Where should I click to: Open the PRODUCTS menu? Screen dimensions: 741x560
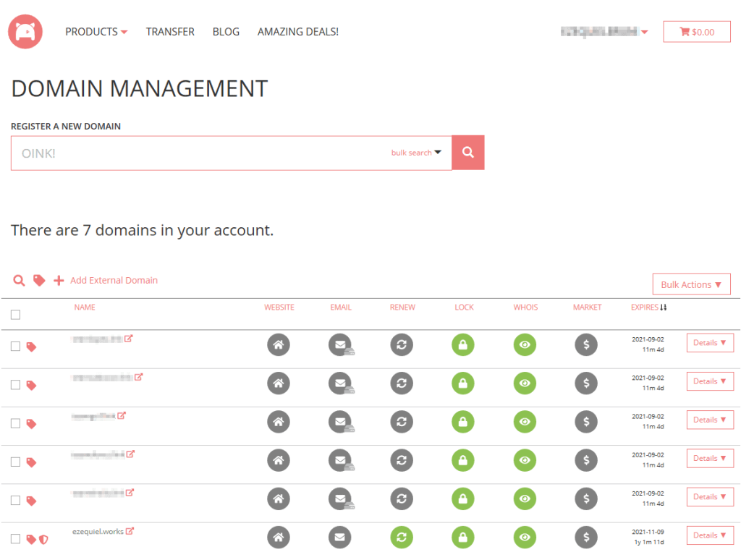[x=96, y=32]
